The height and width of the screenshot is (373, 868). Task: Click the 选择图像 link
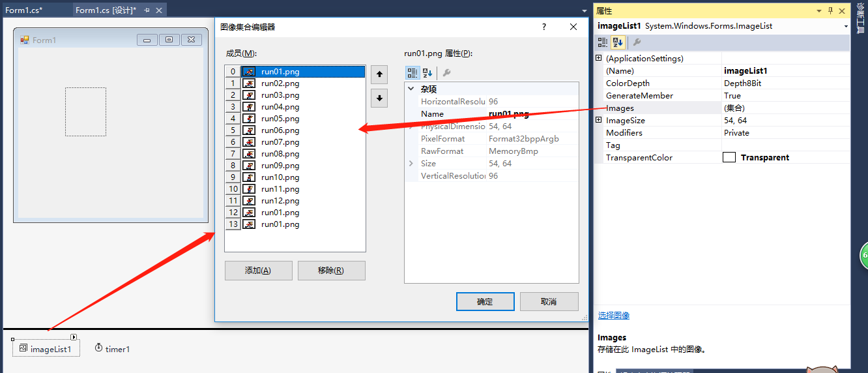coord(614,316)
